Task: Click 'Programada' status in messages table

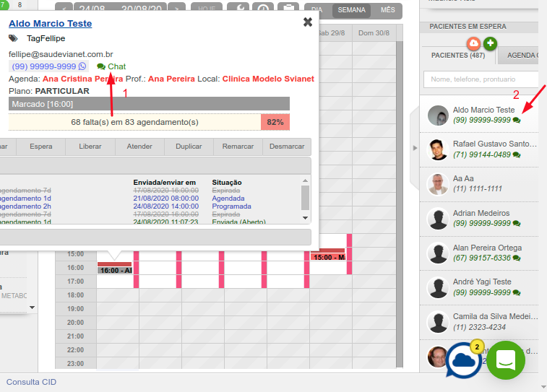Action: pos(232,206)
